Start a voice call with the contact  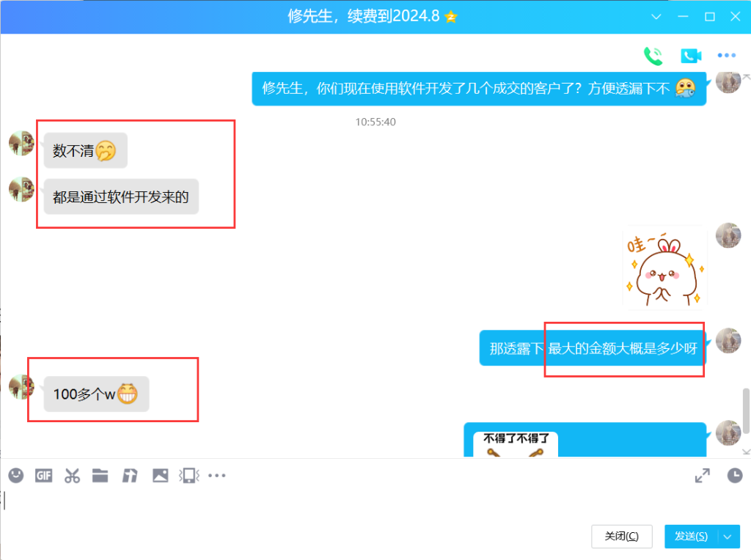click(652, 56)
